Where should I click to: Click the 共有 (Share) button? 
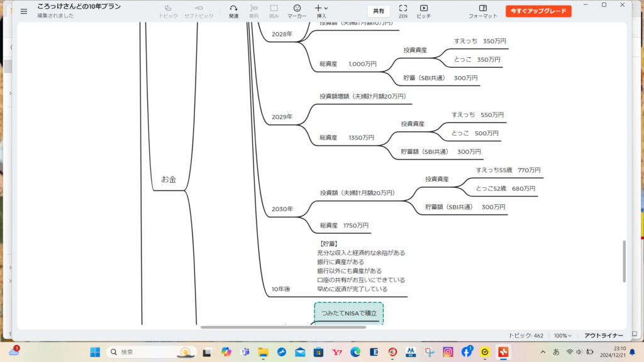378,11
